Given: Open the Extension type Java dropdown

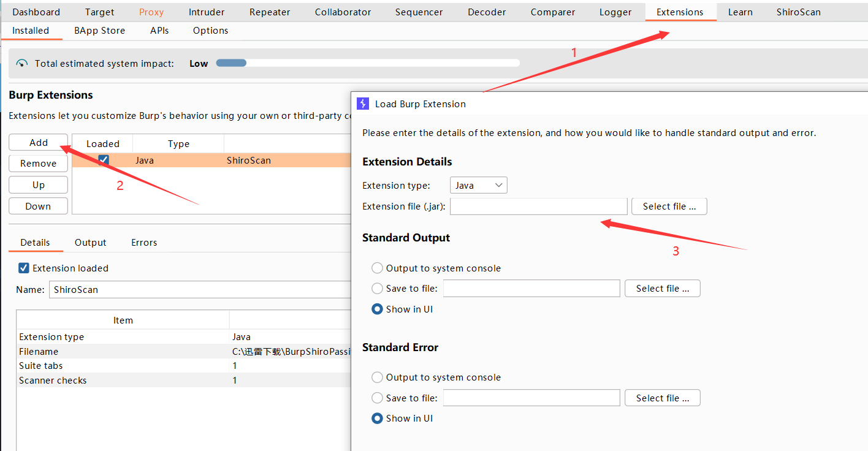Looking at the screenshot, I should pos(479,185).
